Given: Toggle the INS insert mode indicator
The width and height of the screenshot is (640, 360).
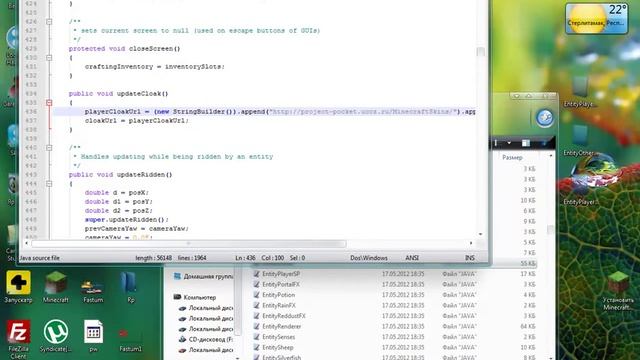Looking at the screenshot, I should pyautogui.click(x=470, y=258).
